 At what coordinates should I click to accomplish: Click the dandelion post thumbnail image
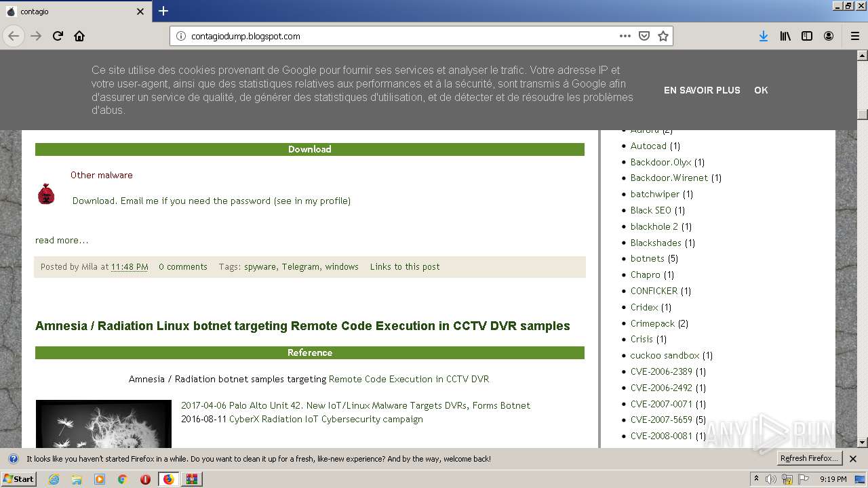(104, 424)
